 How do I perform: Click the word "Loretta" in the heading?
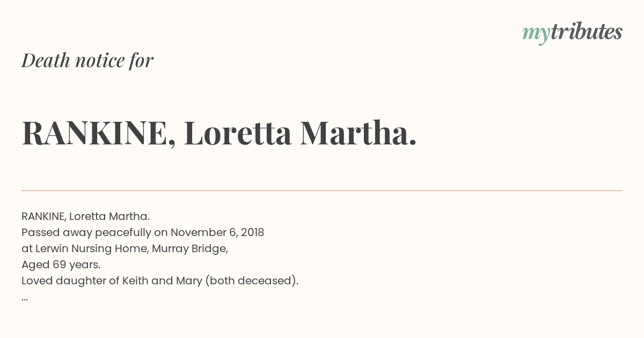pyautogui.click(x=238, y=133)
